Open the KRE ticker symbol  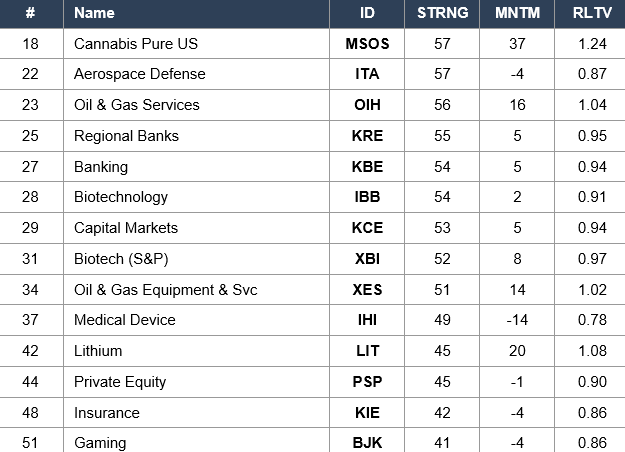pyautogui.click(x=367, y=136)
